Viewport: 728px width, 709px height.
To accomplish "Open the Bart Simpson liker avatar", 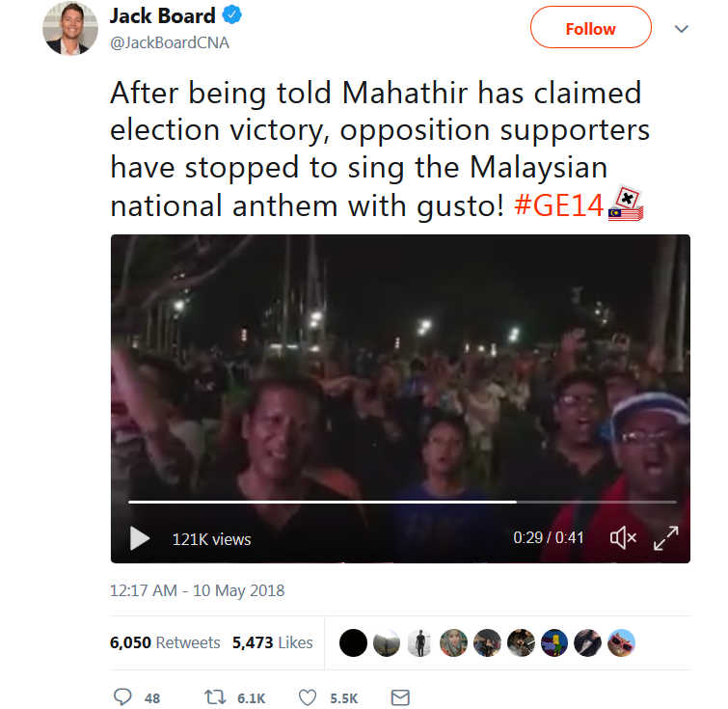I will (x=554, y=643).
